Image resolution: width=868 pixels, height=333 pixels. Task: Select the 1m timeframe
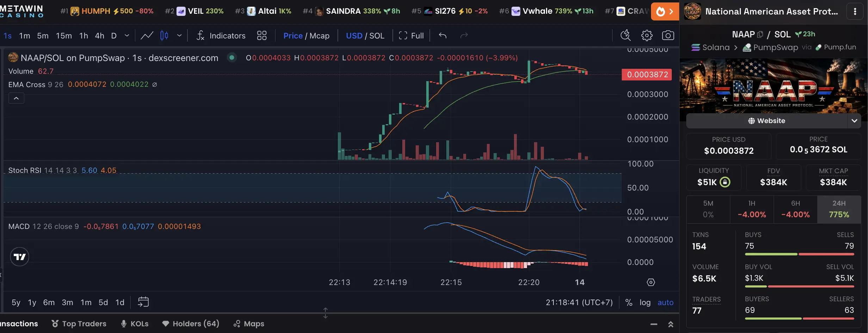pyautogui.click(x=25, y=36)
